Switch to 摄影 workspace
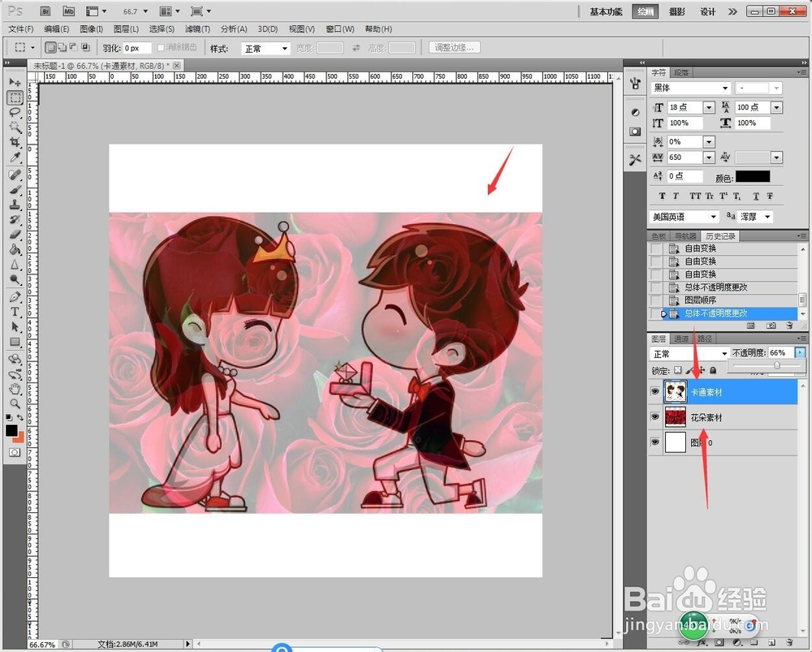 [x=677, y=12]
